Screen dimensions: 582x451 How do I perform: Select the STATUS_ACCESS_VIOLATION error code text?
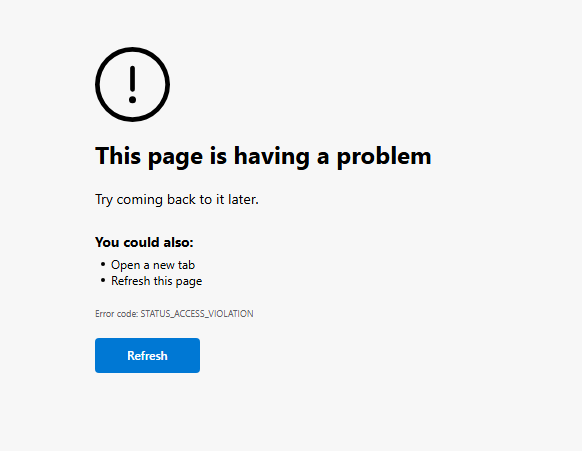click(x=197, y=314)
